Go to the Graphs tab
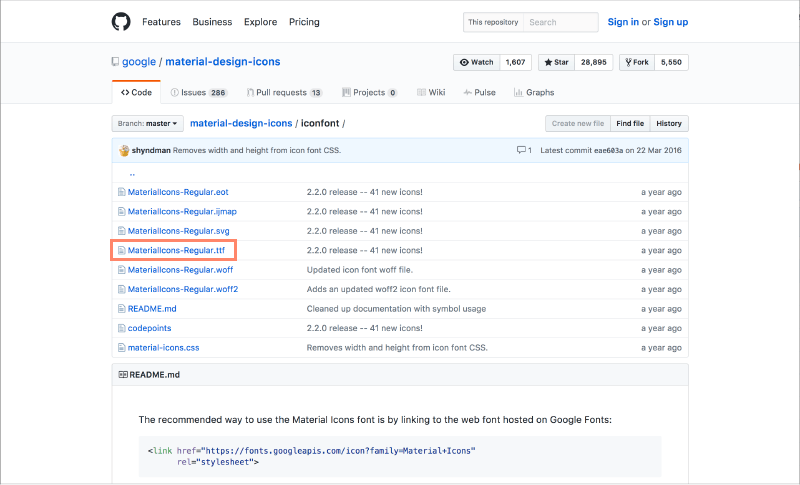800x485 pixels. pos(534,92)
